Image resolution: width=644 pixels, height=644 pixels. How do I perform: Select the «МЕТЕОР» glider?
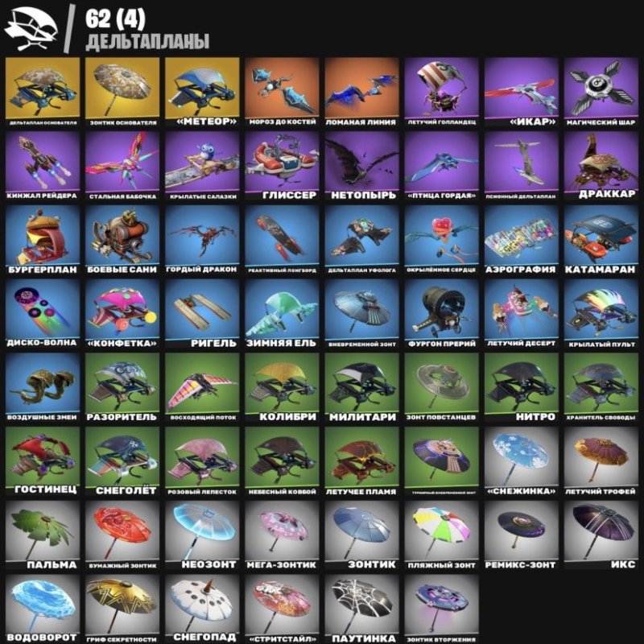click(202, 92)
